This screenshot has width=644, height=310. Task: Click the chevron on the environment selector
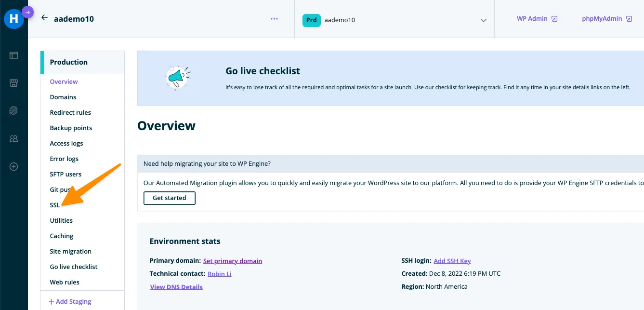pyautogui.click(x=483, y=20)
